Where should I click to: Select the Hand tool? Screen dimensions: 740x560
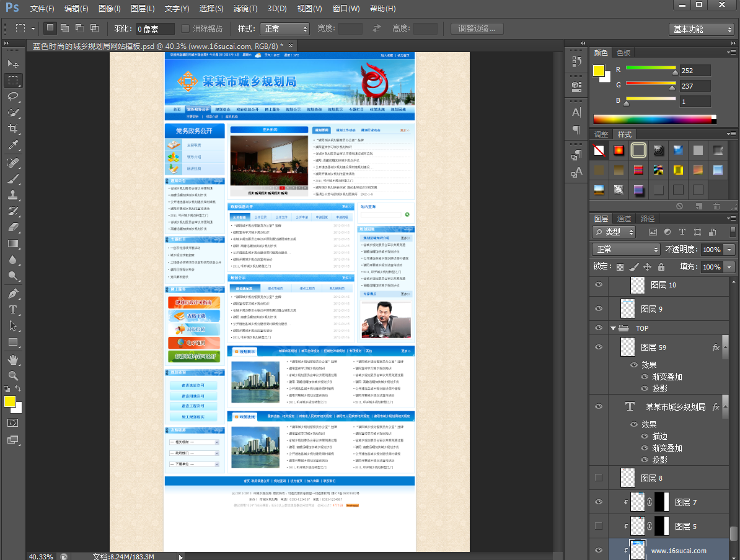pyautogui.click(x=13, y=359)
